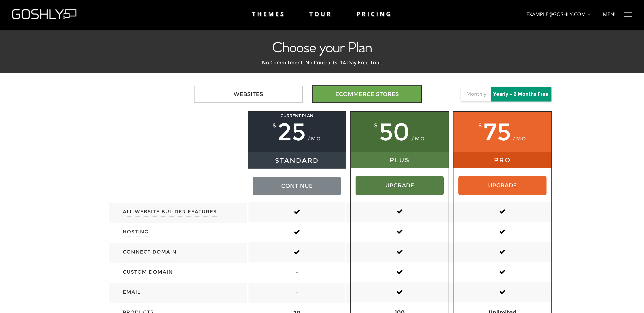
Task: Click the Pro plan Website Builder Features checkmark
Action: pyautogui.click(x=502, y=211)
